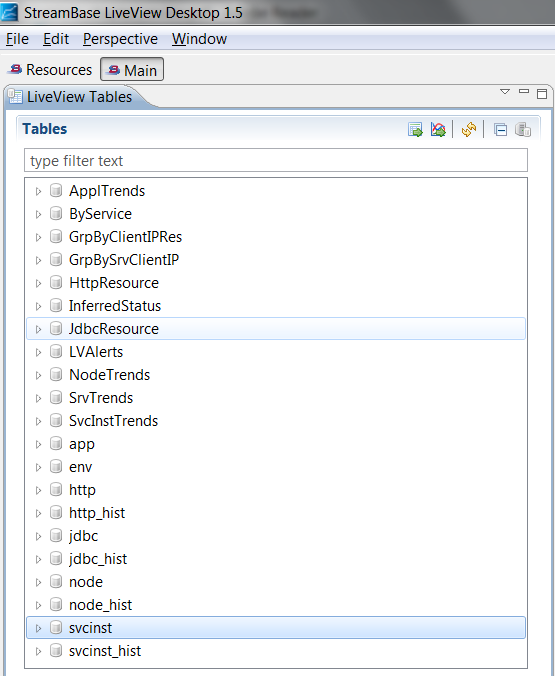Expand the NodeTrends disclosure triangle
The width and height of the screenshot is (555, 676).
(x=38, y=375)
